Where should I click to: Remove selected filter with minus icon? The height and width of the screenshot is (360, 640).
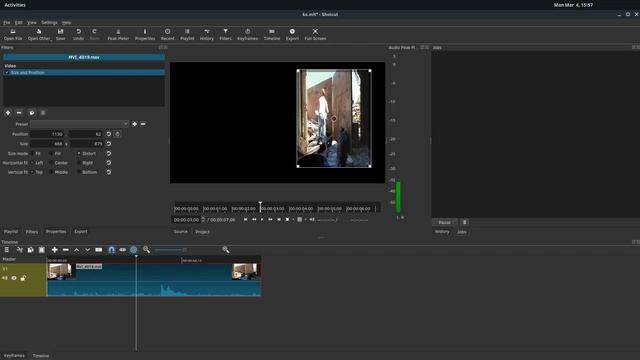tap(19, 113)
